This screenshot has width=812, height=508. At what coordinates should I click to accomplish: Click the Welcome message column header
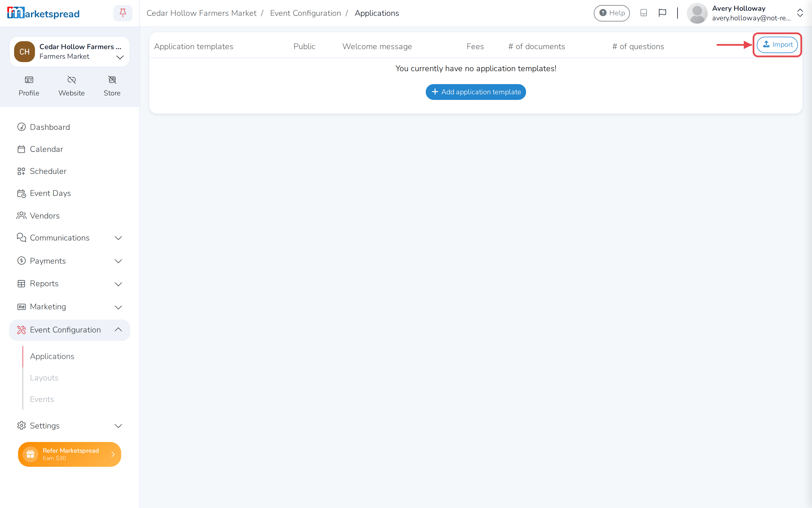[x=377, y=46]
